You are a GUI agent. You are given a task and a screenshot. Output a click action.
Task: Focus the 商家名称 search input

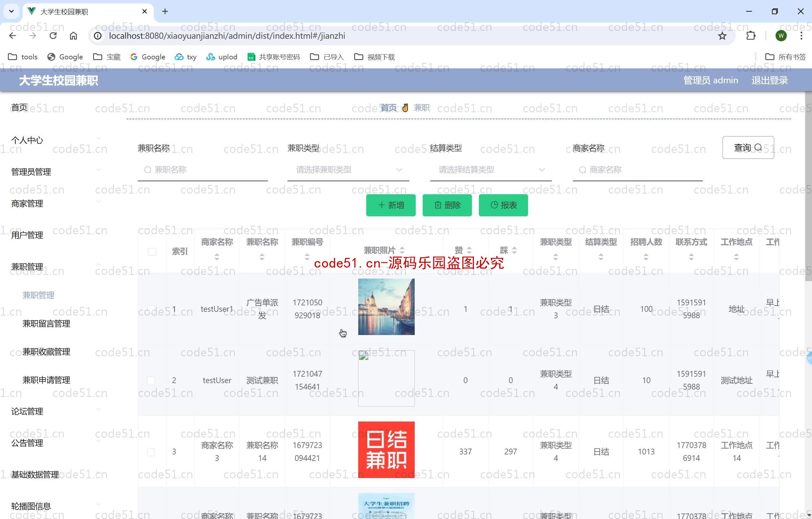click(638, 170)
